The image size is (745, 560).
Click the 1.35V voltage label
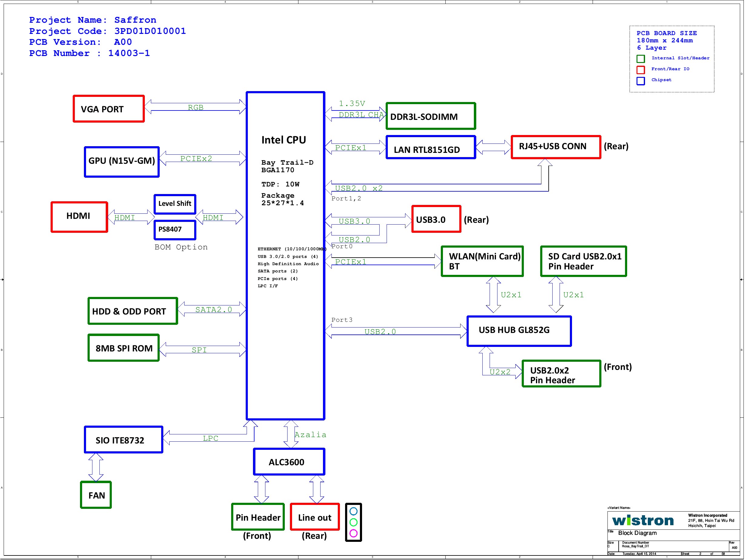352,104
